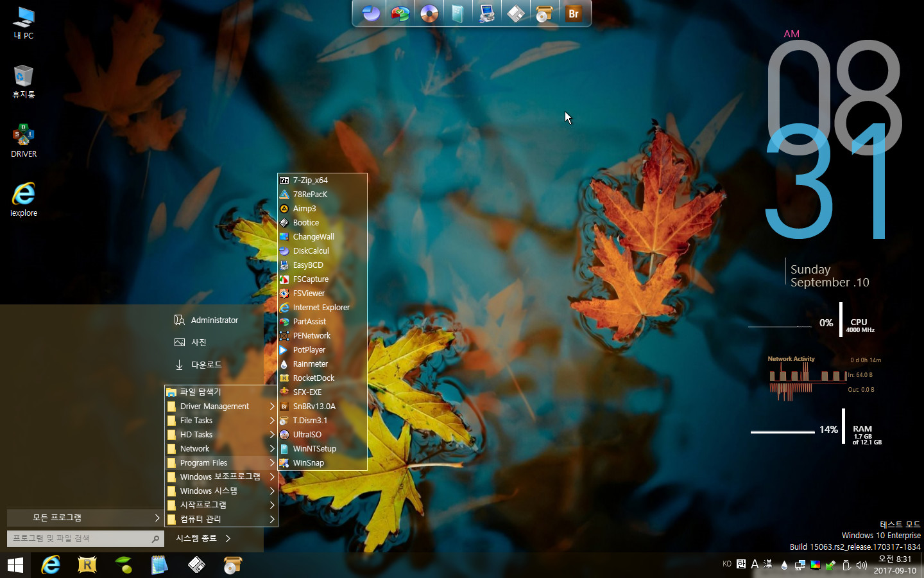The width and height of the screenshot is (924, 578).
Task: Open the green lime icon on the taskbar
Action: [123, 565]
